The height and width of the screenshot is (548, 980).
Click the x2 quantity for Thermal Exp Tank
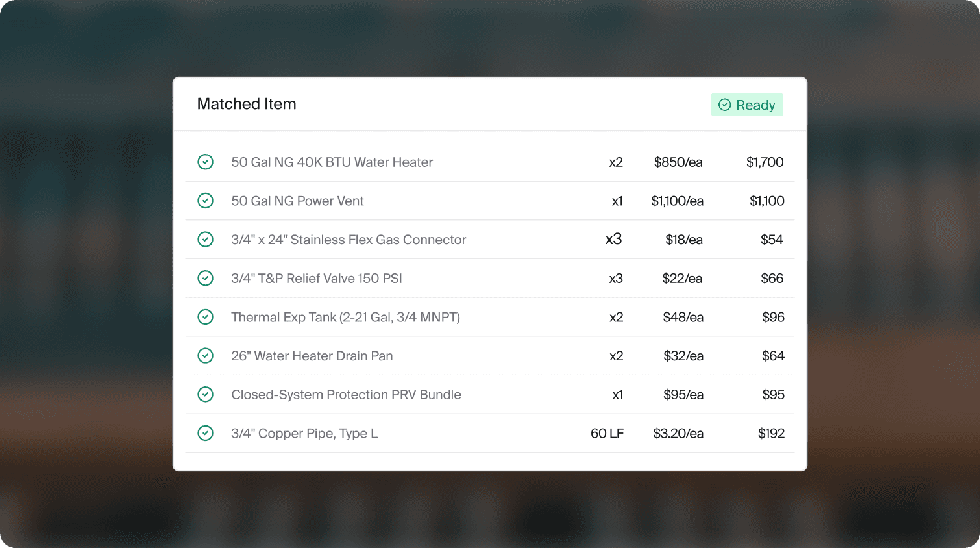click(x=616, y=318)
